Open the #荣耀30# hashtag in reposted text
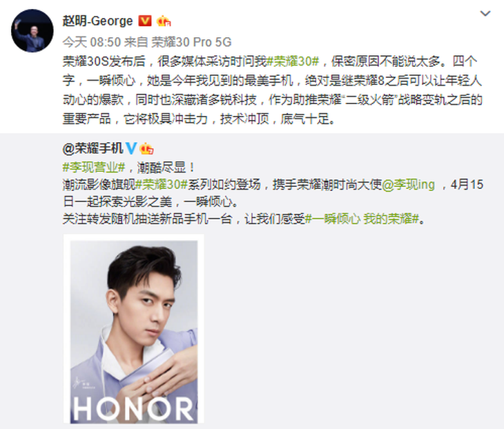The height and width of the screenshot is (429, 504). (x=162, y=184)
